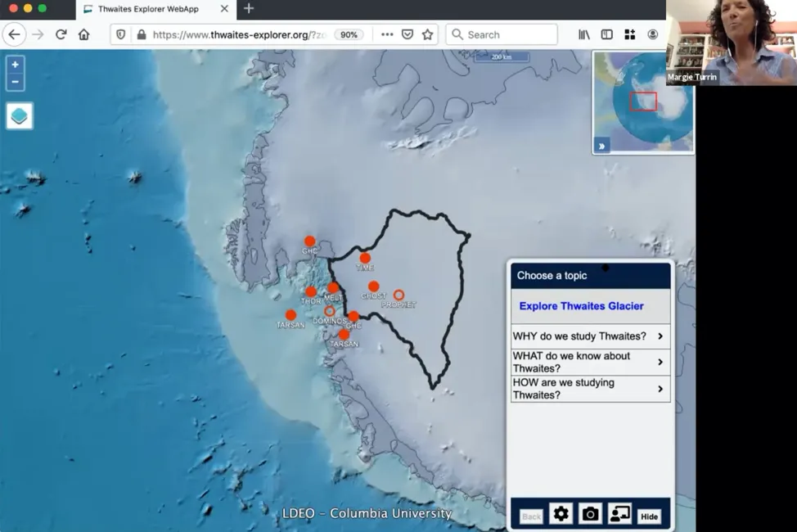Open settings gear in topic panel
Screen dimensions: 797x532
pos(561,514)
